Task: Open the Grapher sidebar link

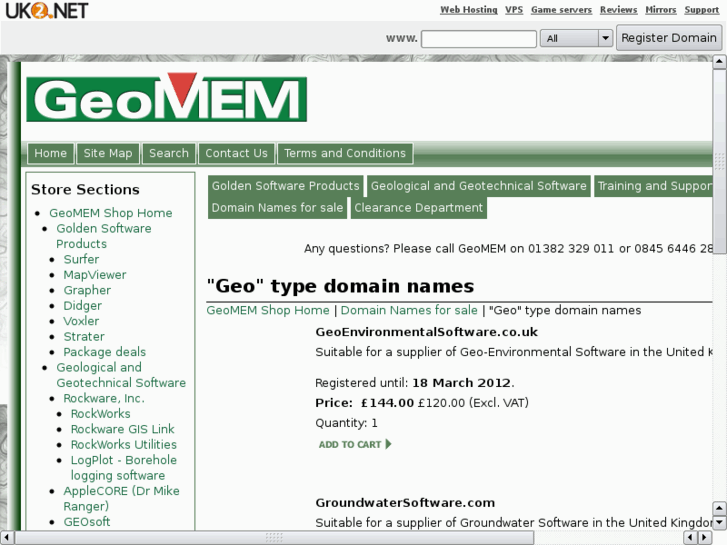Action: point(87,290)
